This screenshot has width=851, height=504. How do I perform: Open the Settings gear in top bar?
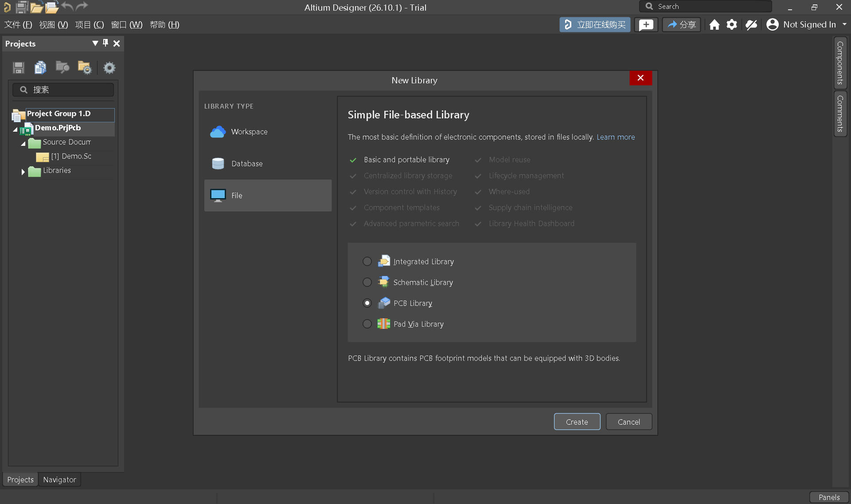[732, 25]
